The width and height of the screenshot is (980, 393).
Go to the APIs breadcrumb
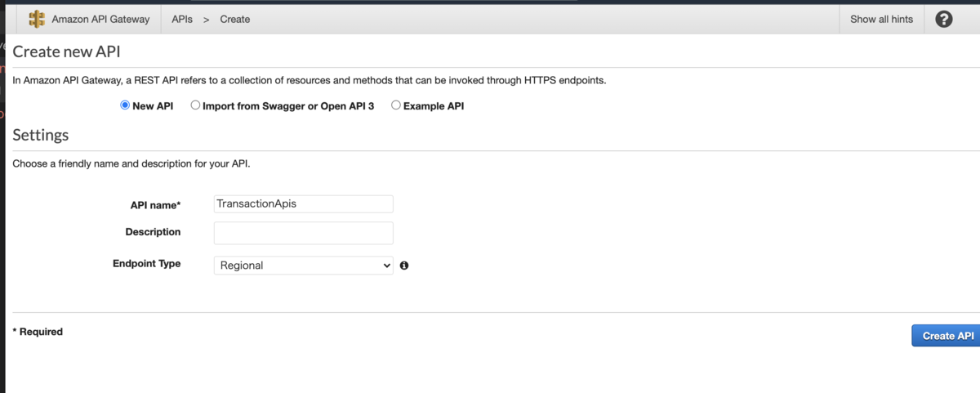182,19
